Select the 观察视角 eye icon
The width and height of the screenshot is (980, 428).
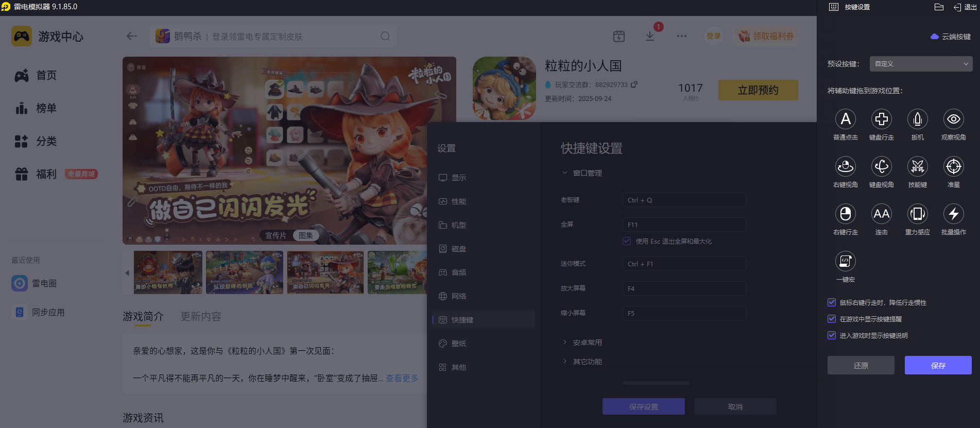click(x=953, y=119)
